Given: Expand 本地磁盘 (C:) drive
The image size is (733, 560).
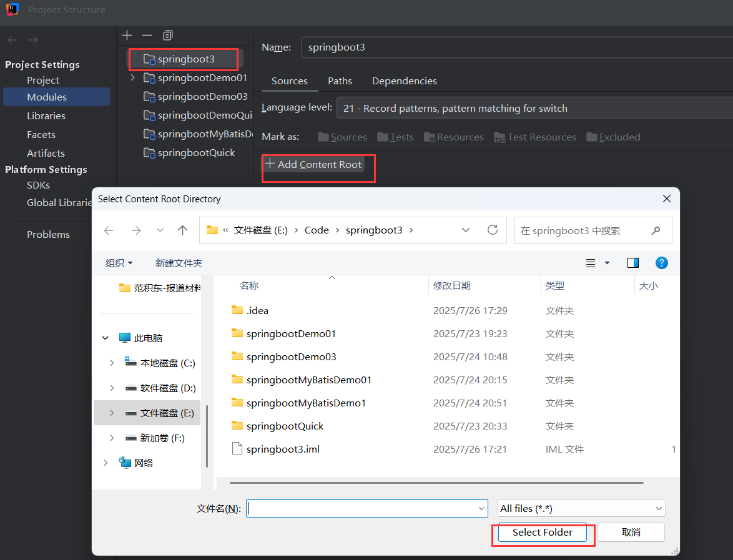Looking at the screenshot, I should point(112,363).
